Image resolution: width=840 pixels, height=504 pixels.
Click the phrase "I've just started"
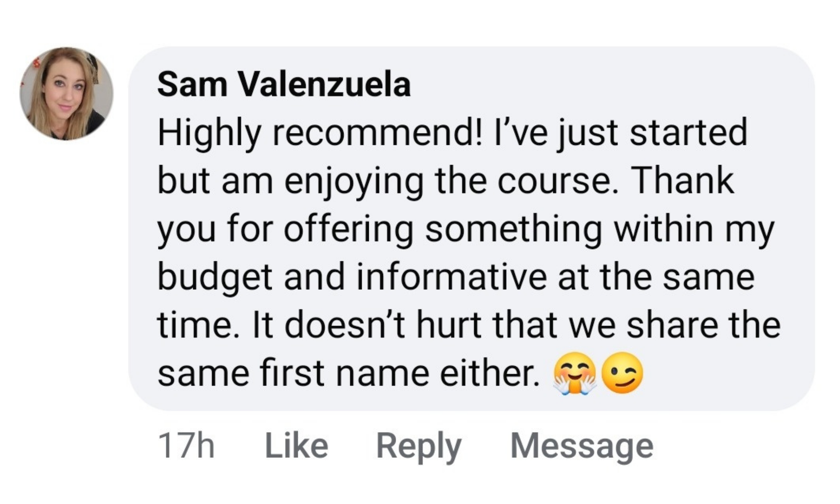point(621,133)
